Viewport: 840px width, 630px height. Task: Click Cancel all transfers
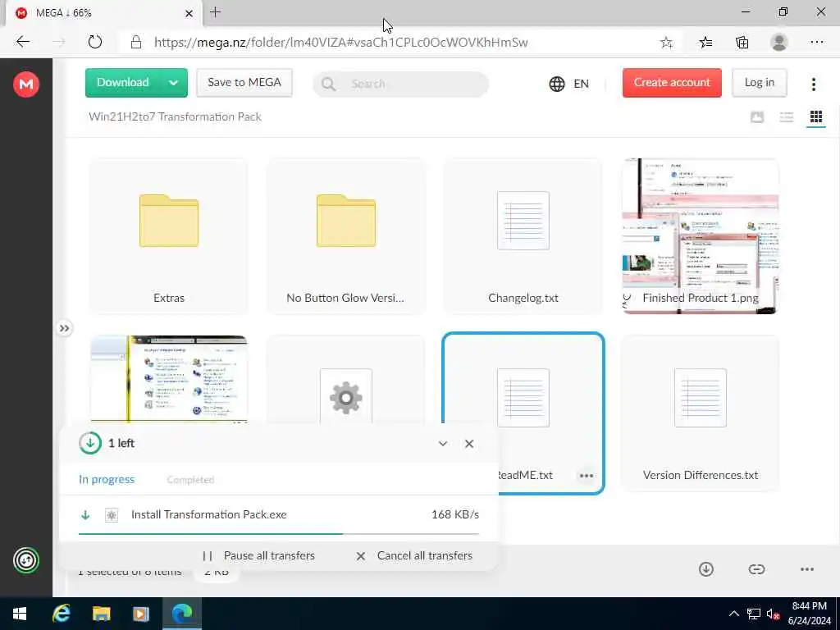414,555
